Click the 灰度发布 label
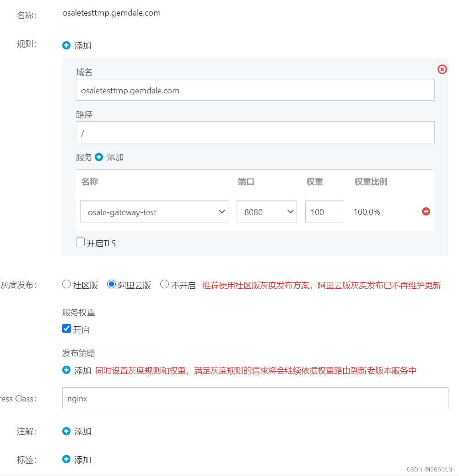This screenshot has width=459, height=476. point(18,285)
